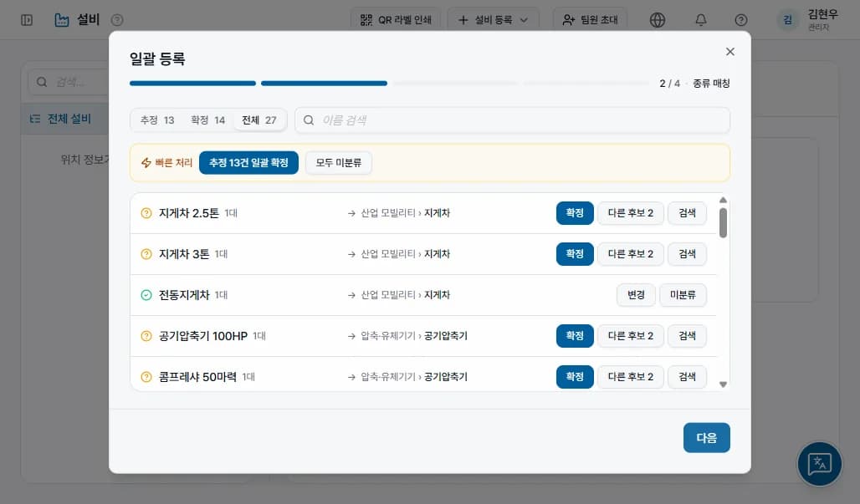Toggle the sidebar panel icon
Image resolution: width=860 pixels, height=504 pixels.
[26, 20]
